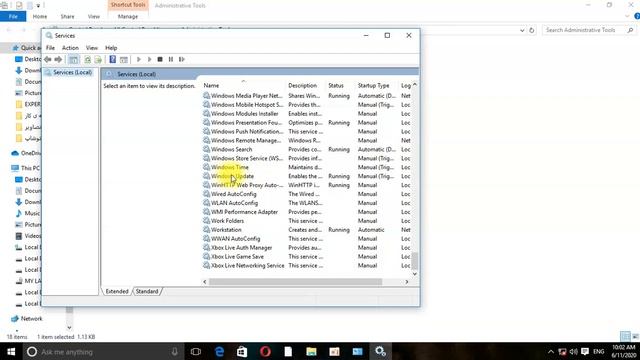This screenshot has width=640, height=360.
Task: Open Network in the Explorer navigation pane
Action: click(31, 318)
